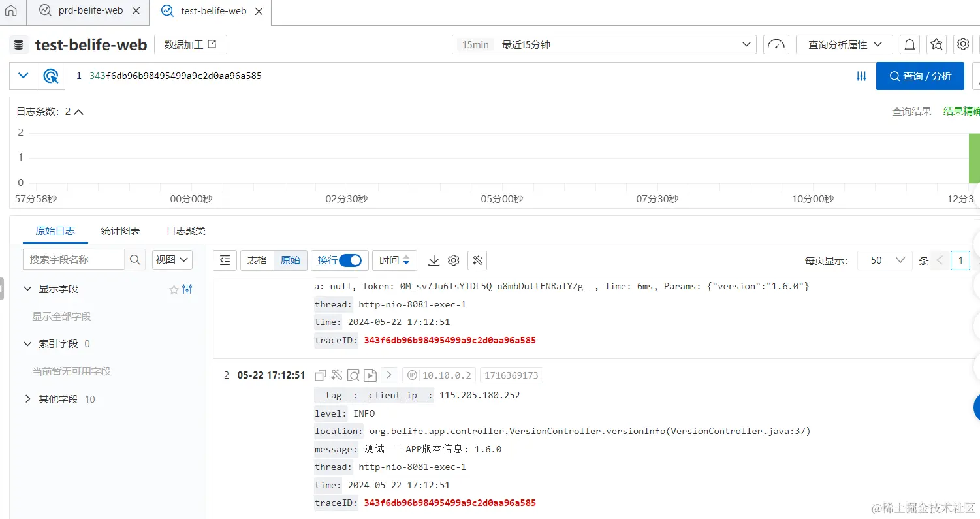Click 显示全部字段 link
This screenshot has width=980, height=519.
pos(62,316)
